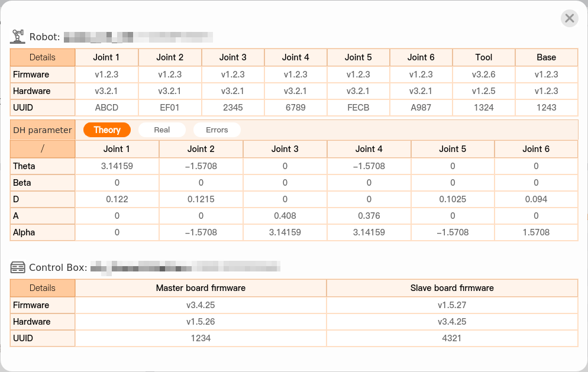This screenshot has width=588, height=372.
Task: Click the robot Details header cell
Action: click(43, 57)
